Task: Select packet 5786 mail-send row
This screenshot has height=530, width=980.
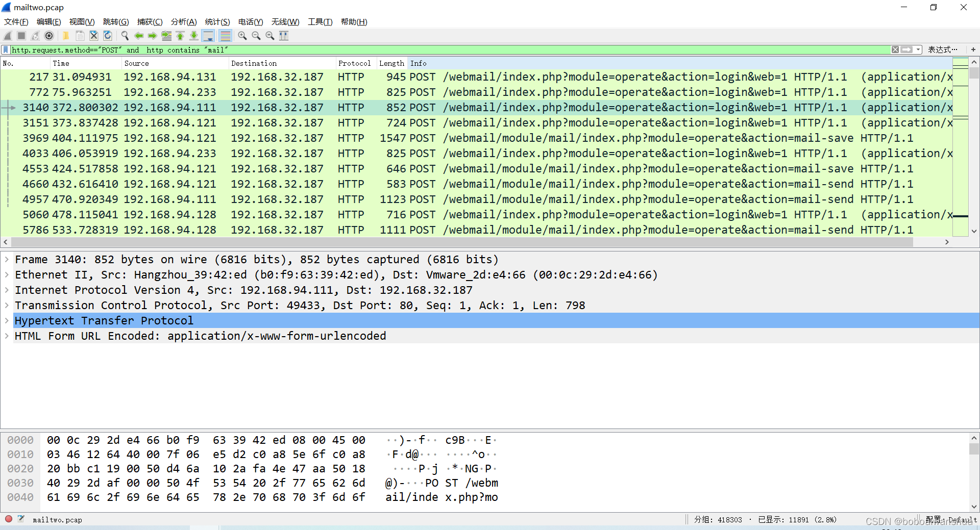Action: [x=476, y=230]
